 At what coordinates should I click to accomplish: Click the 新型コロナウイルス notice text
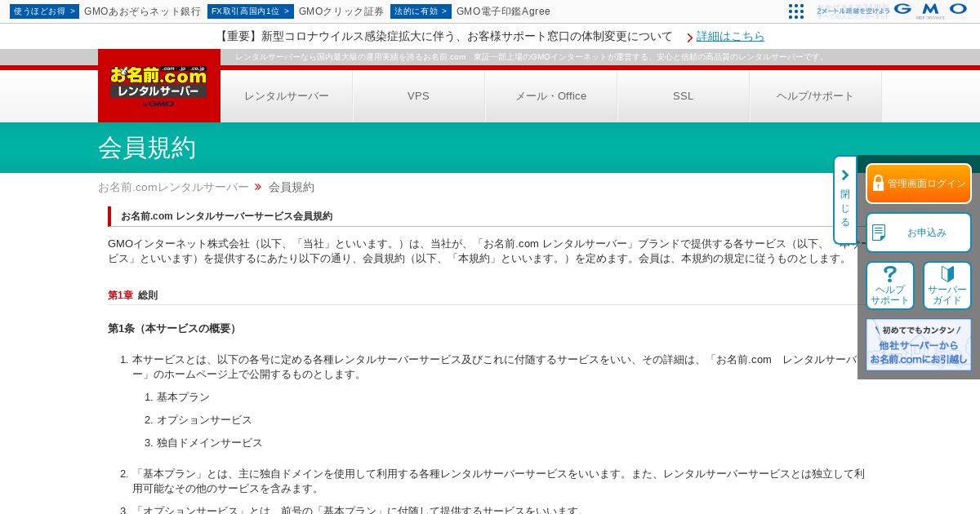444,37
